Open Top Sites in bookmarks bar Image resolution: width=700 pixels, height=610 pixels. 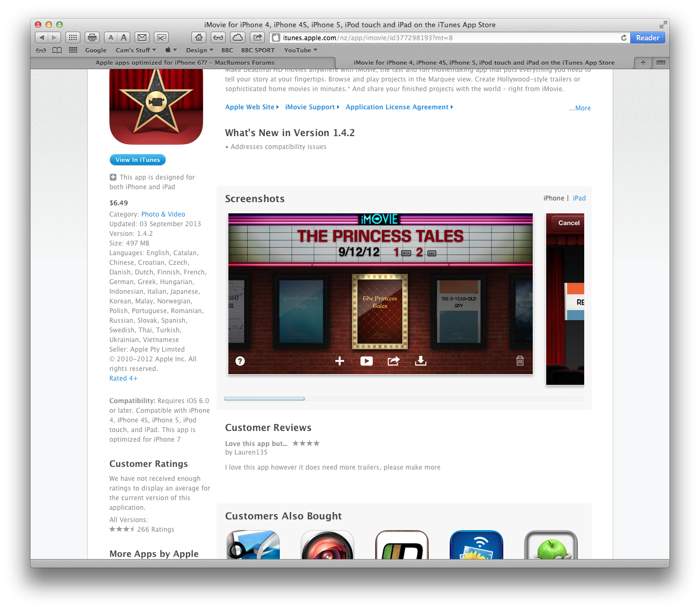[73, 50]
